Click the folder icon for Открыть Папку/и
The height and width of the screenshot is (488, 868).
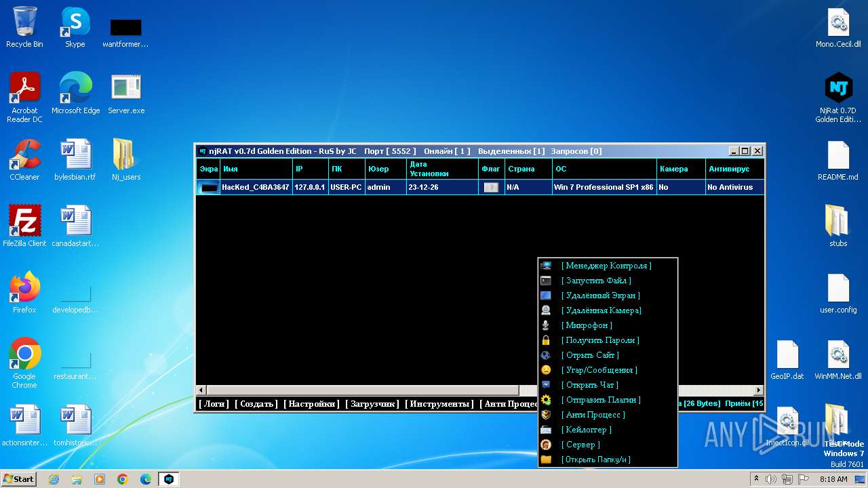(x=546, y=460)
